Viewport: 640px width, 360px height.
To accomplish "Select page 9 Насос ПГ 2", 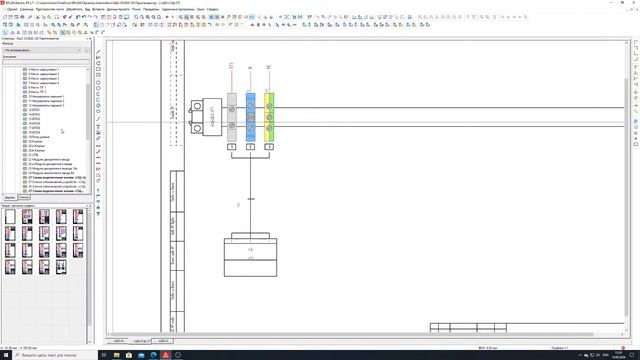I will (37, 92).
